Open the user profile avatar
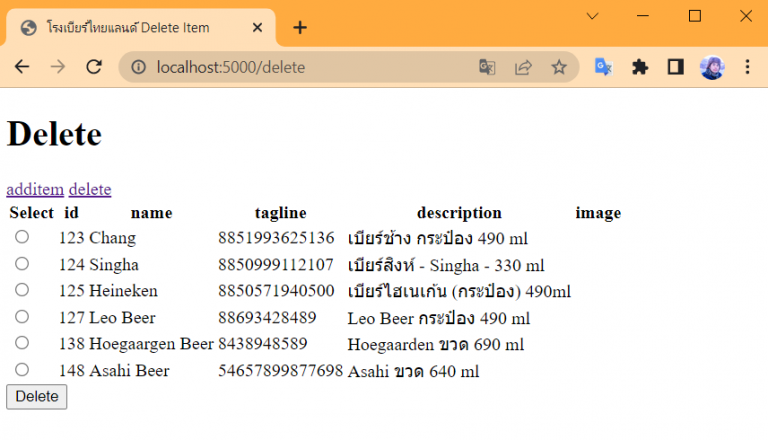The width and height of the screenshot is (768, 440). coord(712,67)
